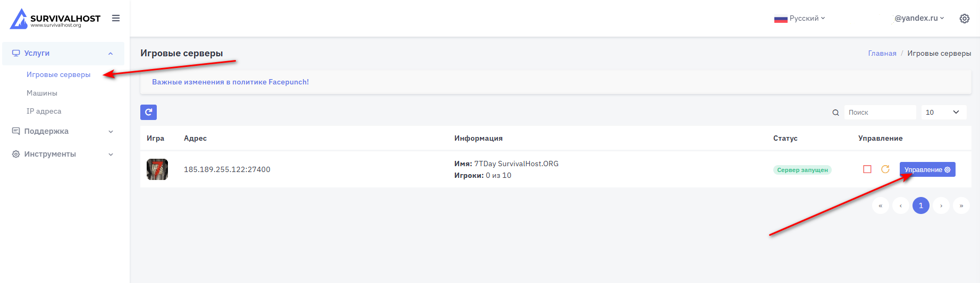The image size is (980, 283).
Task: Open the yandex.ru account dropdown
Action: pyautogui.click(x=919, y=18)
